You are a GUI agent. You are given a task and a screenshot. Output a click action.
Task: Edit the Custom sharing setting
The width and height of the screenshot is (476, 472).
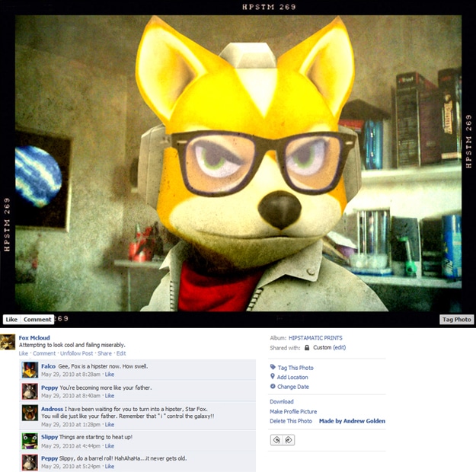(x=340, y=348)
